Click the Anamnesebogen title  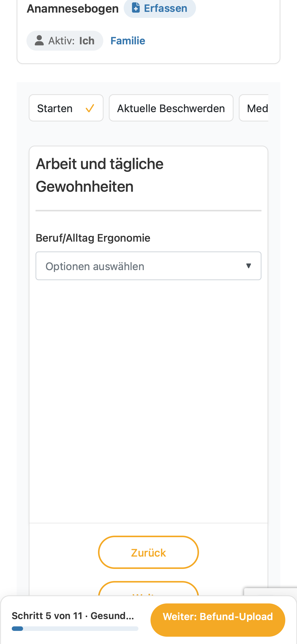pos(73,9)
